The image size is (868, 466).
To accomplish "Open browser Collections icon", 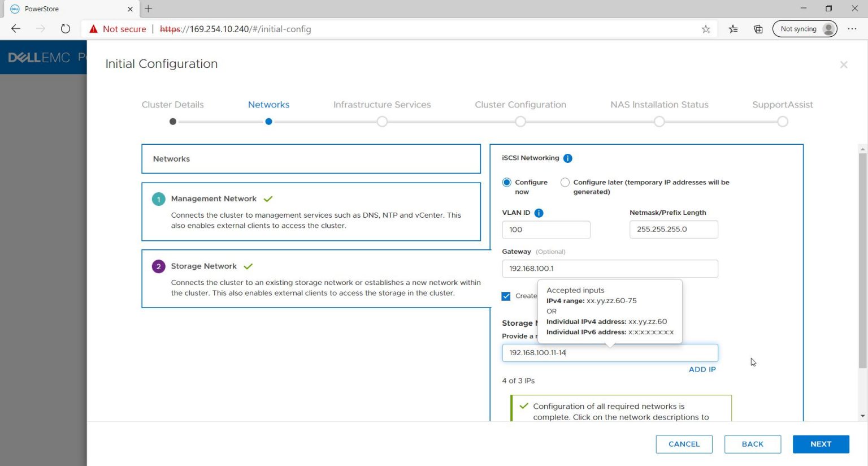I will tap(758, 29).
